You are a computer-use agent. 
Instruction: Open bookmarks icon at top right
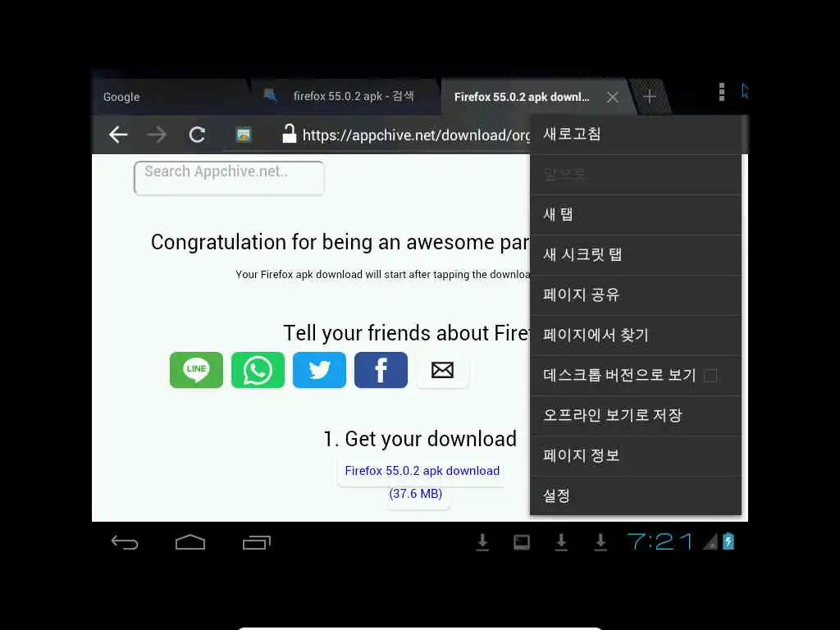coord(743,91)
